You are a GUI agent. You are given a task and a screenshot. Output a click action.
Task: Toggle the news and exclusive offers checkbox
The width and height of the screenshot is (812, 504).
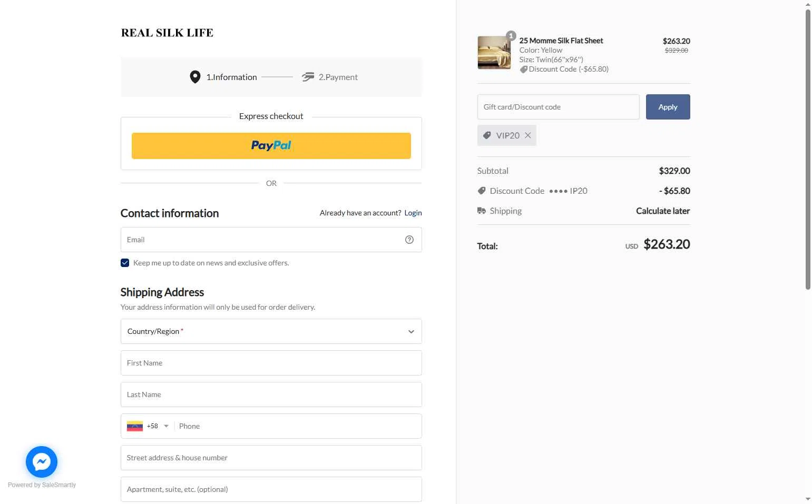(x=125, y=263)
